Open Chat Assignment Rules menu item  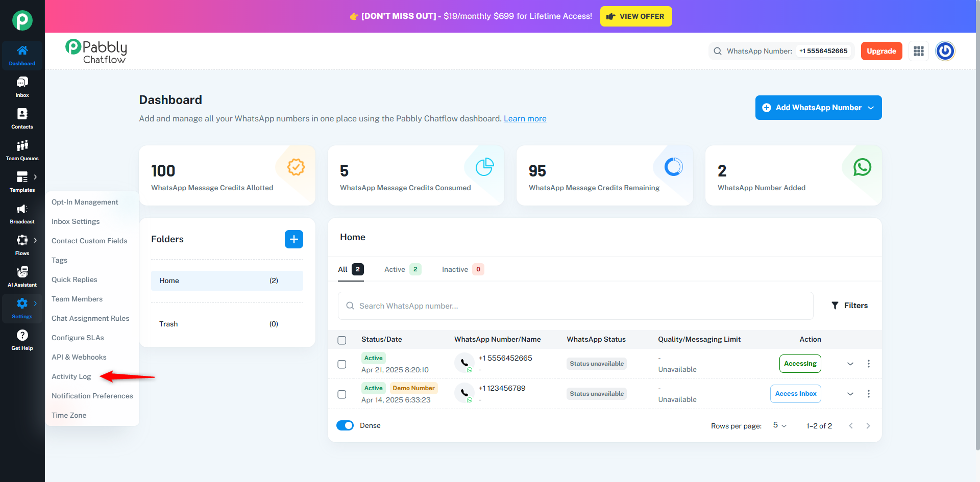90,318
